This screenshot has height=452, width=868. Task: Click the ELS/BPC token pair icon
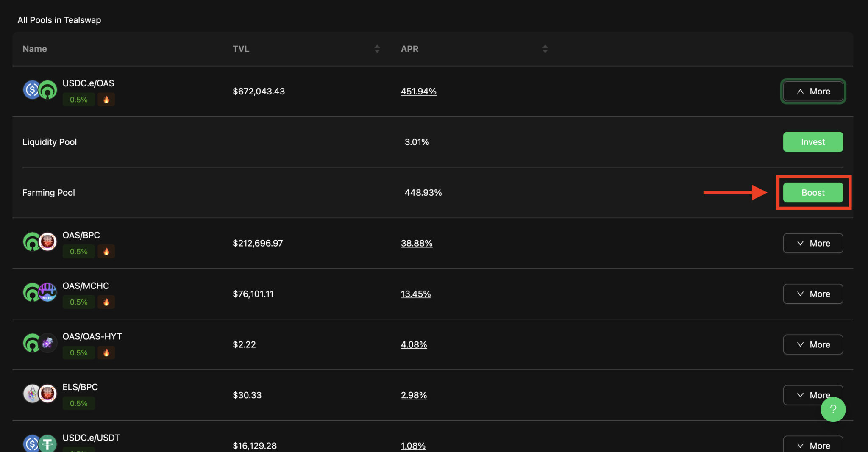pos(40,394)
